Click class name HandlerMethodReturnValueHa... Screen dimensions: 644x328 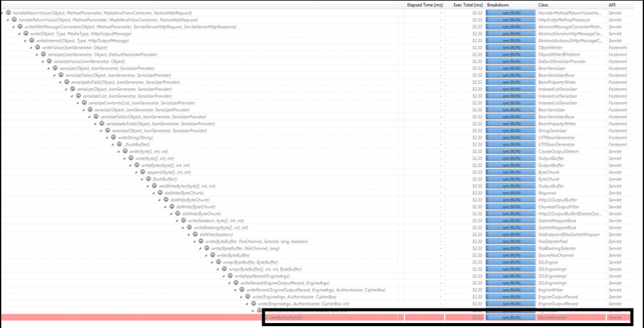[570, 13]
